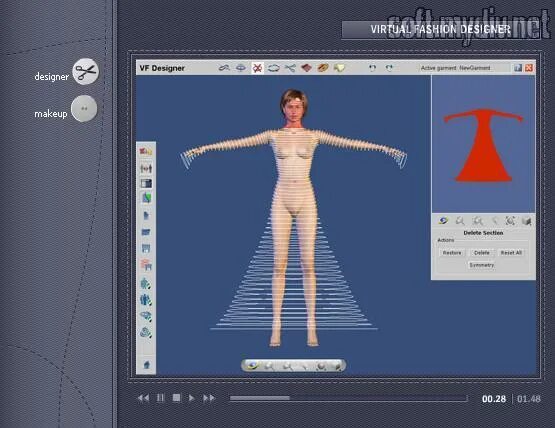Image resolution: width=555 pixels, height=428 pixels.
Task: Click the Delete button in Actions group
Action: click(482, 253)
